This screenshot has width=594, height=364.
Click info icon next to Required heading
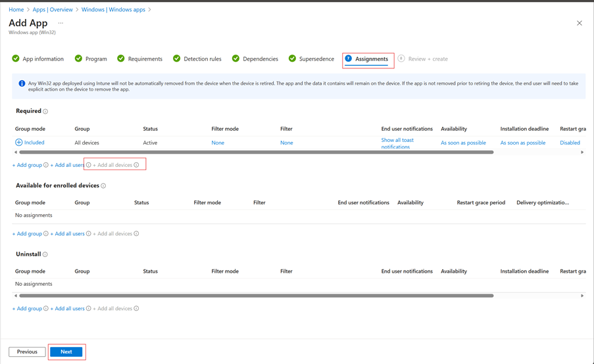pos(45,111)
